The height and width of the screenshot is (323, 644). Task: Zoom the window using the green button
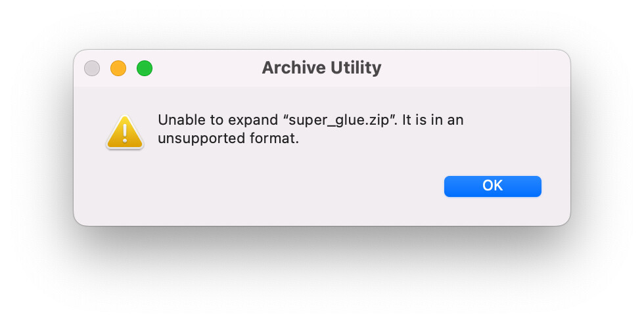click(145, 68)
